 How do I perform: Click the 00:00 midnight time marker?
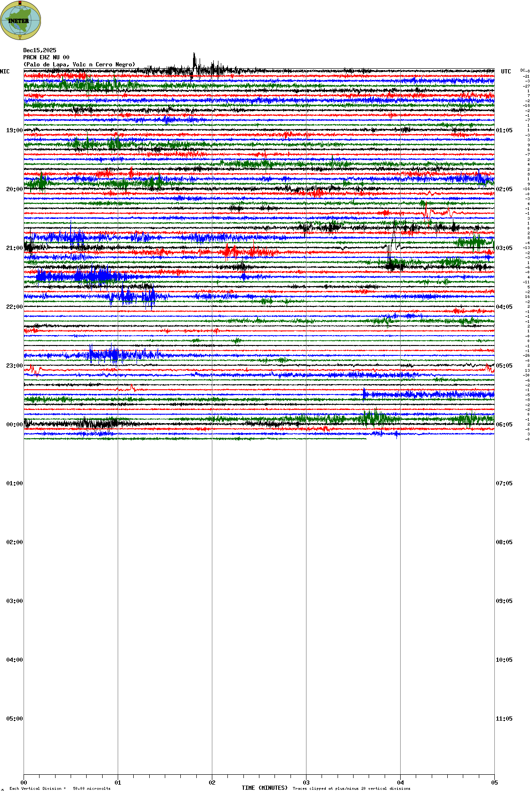pyautogui.click(x=14, y=425)
